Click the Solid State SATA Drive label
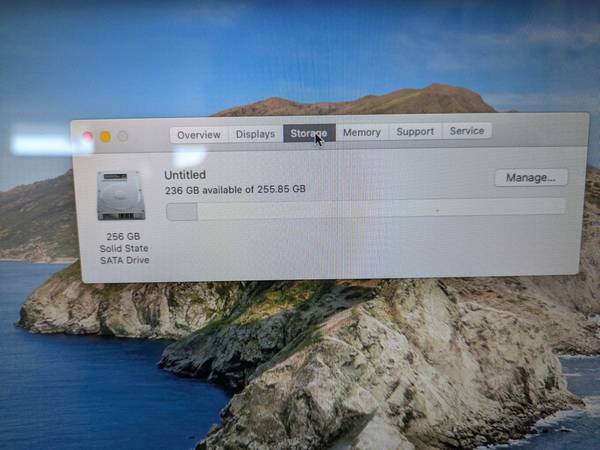This screenshot has width=600, height=450. [x=122, y=254]
